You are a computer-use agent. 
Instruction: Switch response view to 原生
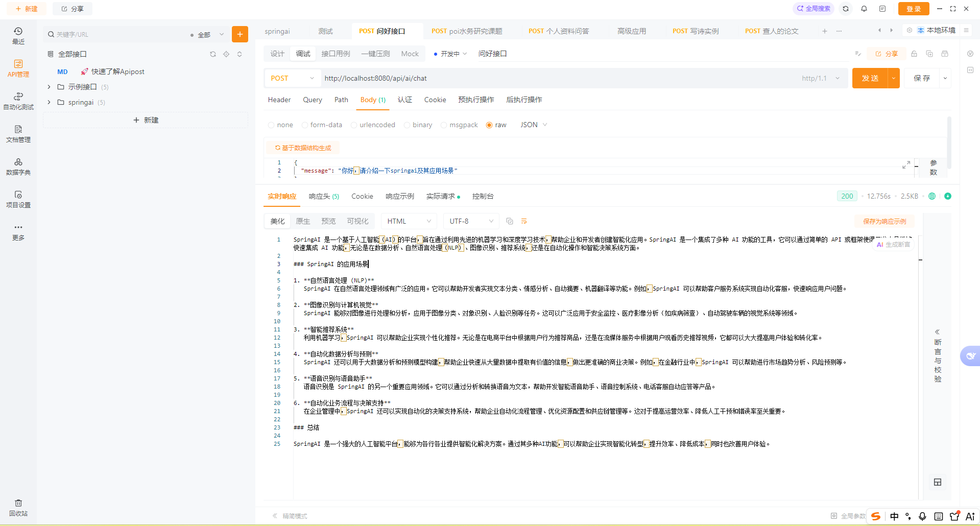(x=303, y=221)
